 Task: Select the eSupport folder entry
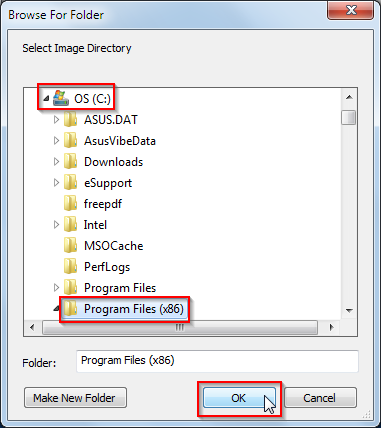pyautogui.click(x=108, y=183)
